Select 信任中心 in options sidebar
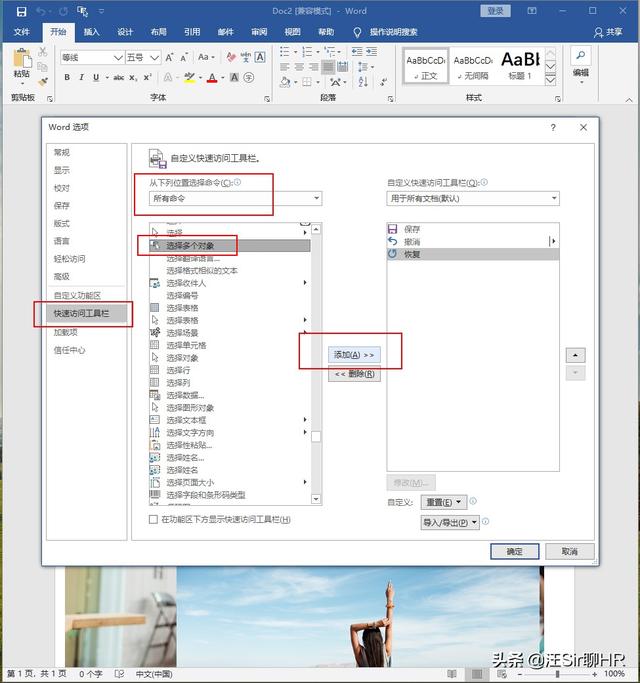Image resolution: width=640 pixels, height=683 pixels. click(69, 350)
